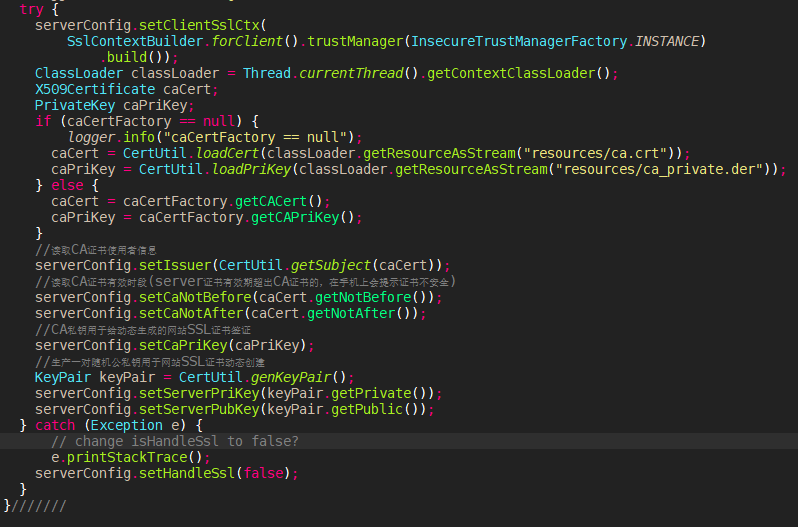This screenshot has height=527, width=798.
Task: Click the getSubject method name
Action: pos(331,266)
